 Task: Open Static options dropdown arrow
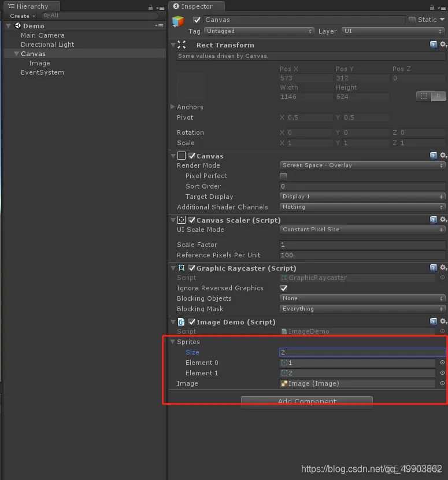442,20
